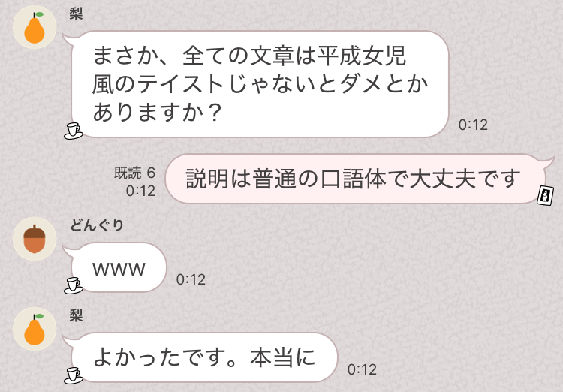Select the pink message 説明は普通の口語体で大丈夫です
The image size is (563, 392).
tap(356, 179)
